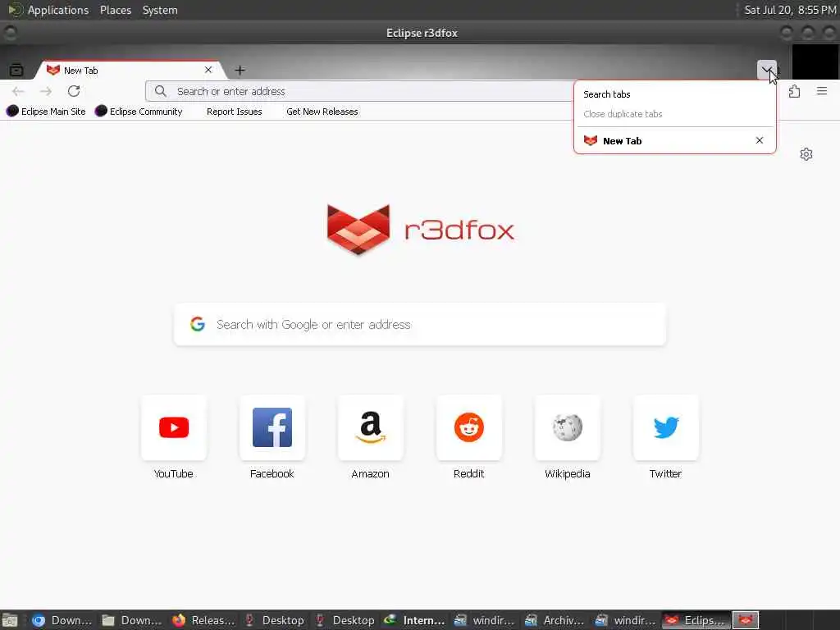840x630 pixels.
Task: Open the Extensions puzzle icon
Action: (794, 92)
